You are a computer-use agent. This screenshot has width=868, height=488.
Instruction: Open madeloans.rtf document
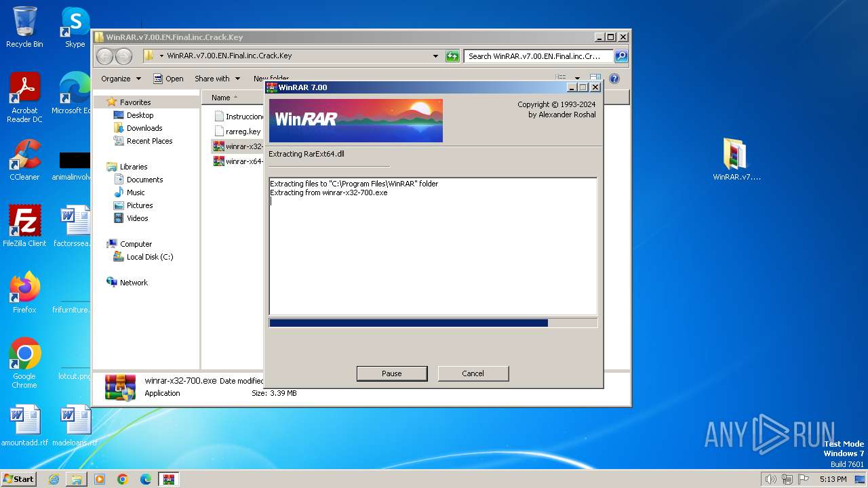tap(74, 426)
